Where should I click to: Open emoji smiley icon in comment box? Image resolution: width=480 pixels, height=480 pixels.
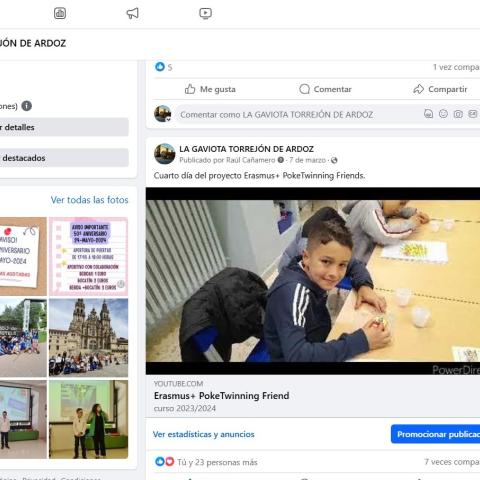tap(443, 114)
